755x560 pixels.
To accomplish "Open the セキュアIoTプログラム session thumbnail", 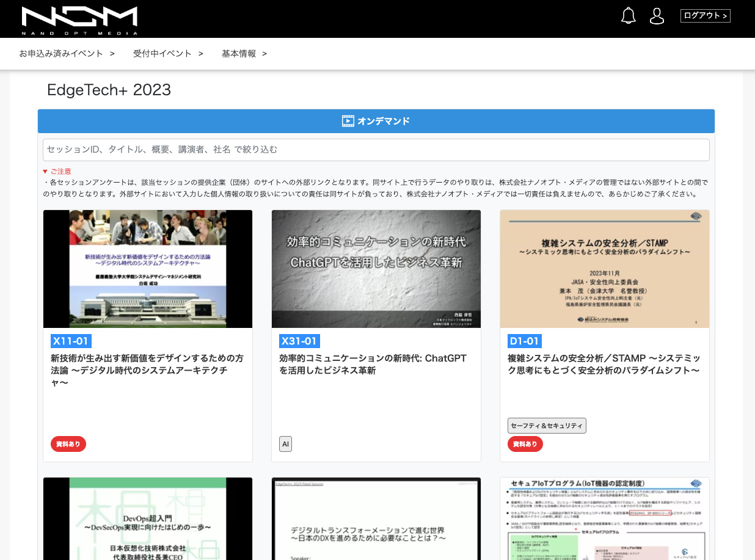I will [x=604, y=519].
